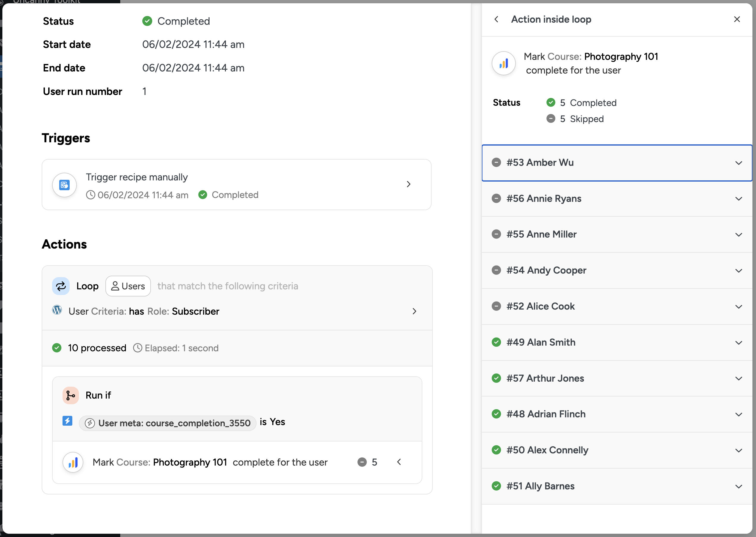Expand the #53 Amber Wu entry
This screenshot has width=756, height=537.
tap(738, 163)
